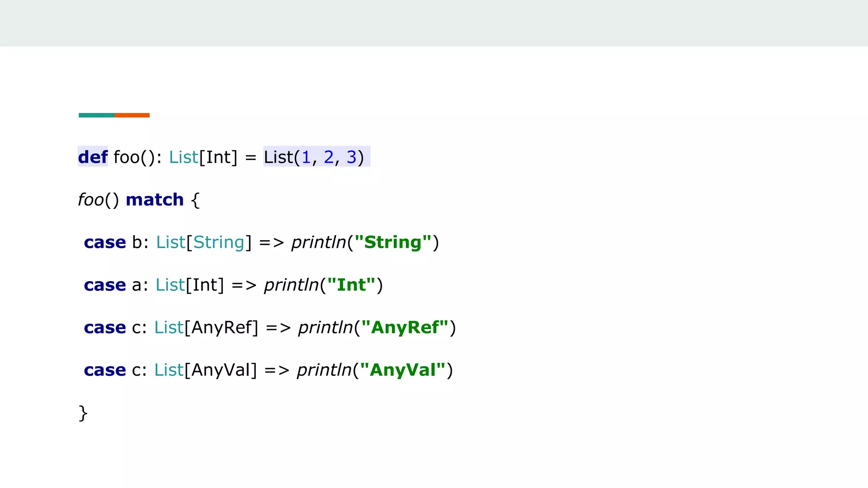Click the green "Int" string literal
This screenshot has height=488, width=868.
point(351,285)
